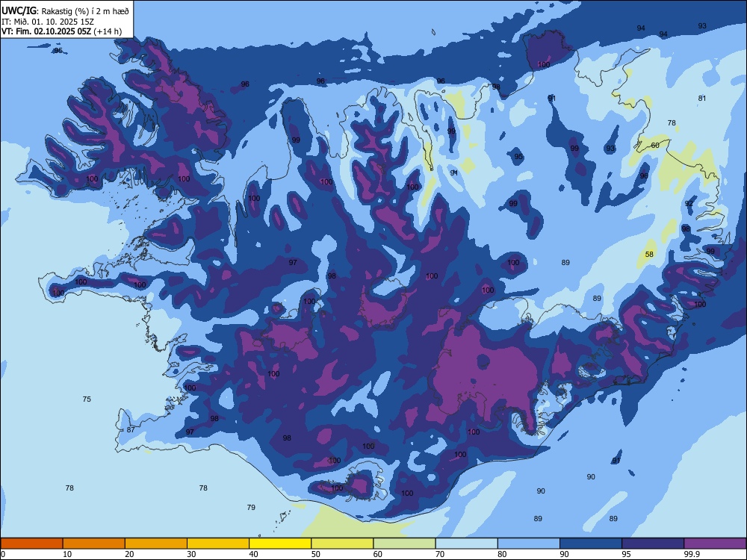Image resolution: width=747 pixels, height=560 pixels.
Task: Click the dark orange 0–10 legend swatch
Action: 31,544
